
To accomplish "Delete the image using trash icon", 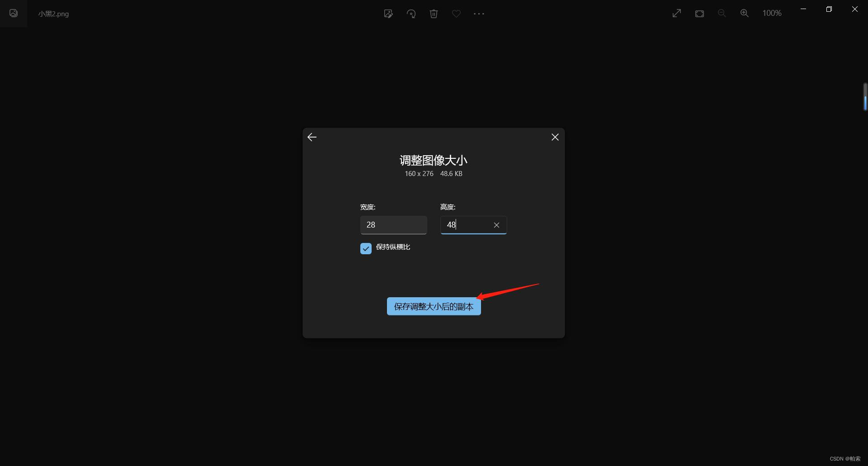I will 434,14.
